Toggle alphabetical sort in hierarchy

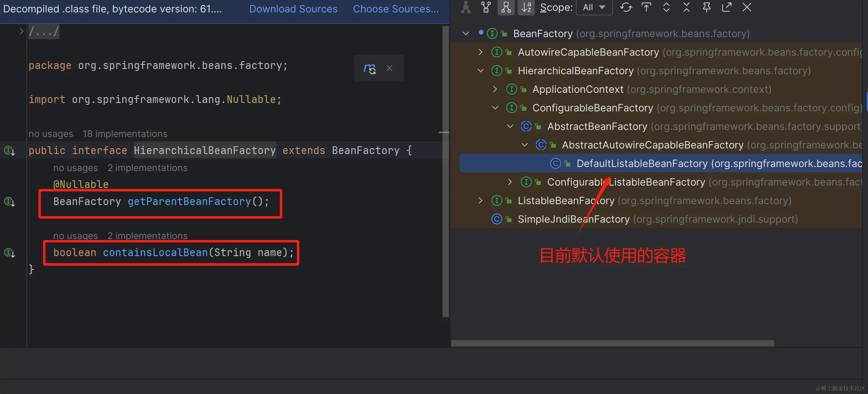(x=526, y=7)
